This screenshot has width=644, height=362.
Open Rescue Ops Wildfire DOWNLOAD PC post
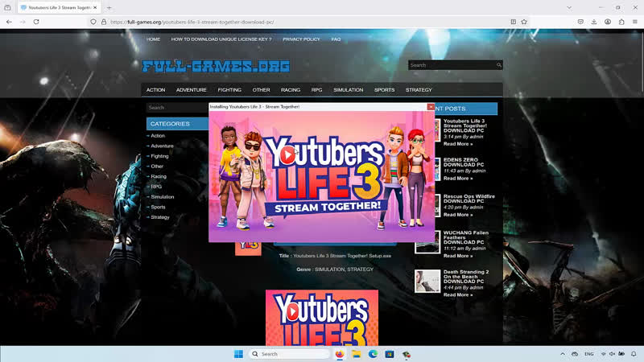pyautogui.click(x=469, y=199)
